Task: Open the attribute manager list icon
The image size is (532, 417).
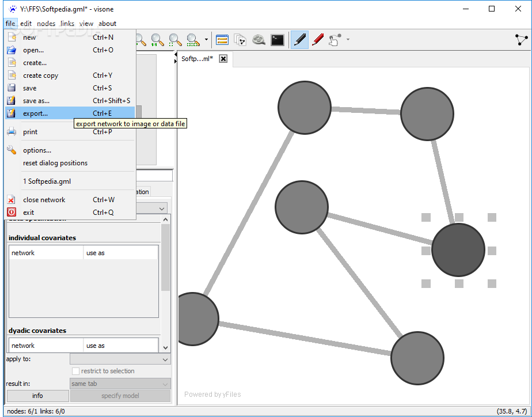Action: tap(222, 40)
